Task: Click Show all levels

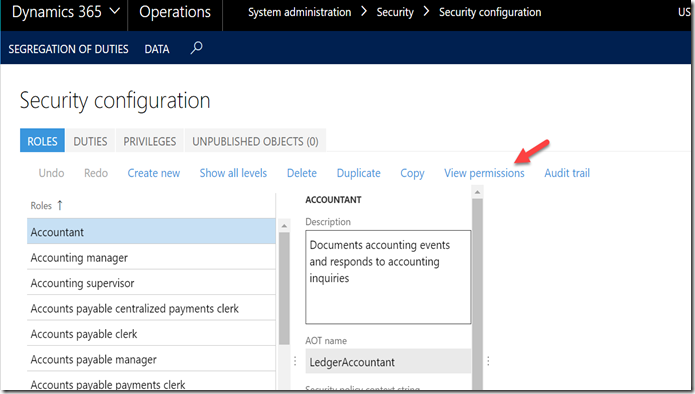Action: (x=233, y=173)
